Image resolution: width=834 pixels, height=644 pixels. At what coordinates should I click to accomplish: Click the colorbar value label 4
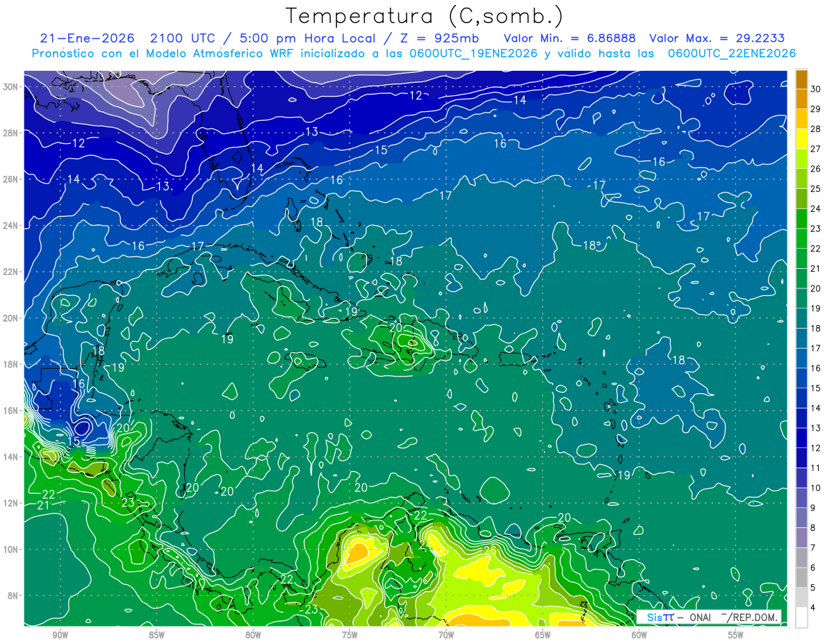click(814, 608)
